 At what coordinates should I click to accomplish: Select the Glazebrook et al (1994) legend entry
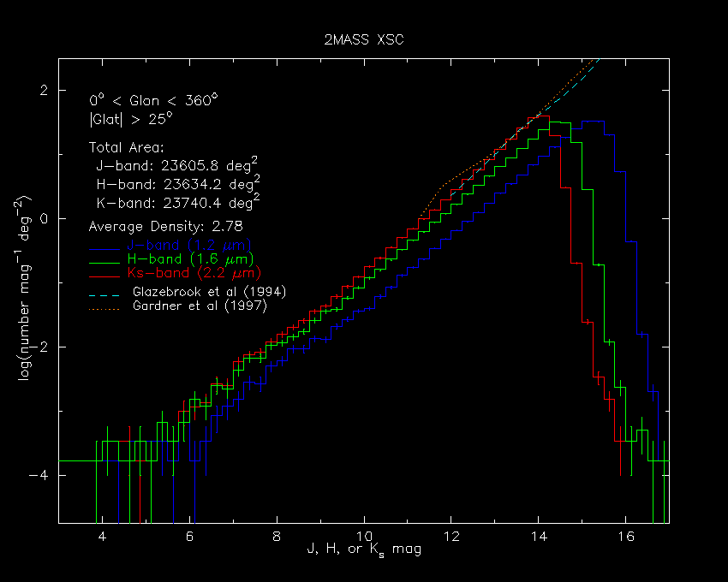pos(209,292)
